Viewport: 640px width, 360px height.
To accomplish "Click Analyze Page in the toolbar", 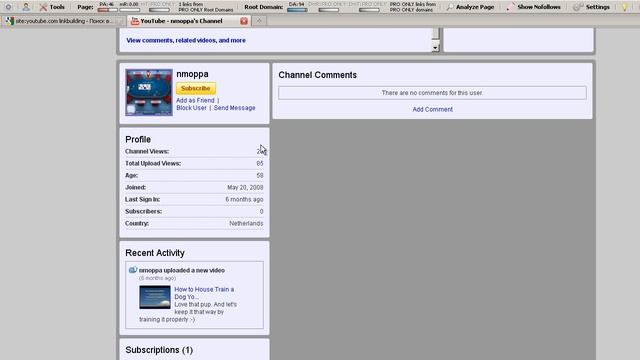I will point(471,7).
